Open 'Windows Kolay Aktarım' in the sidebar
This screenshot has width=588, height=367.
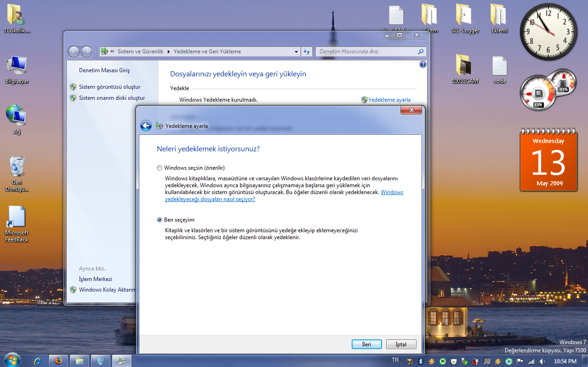[x=108, y=290]
